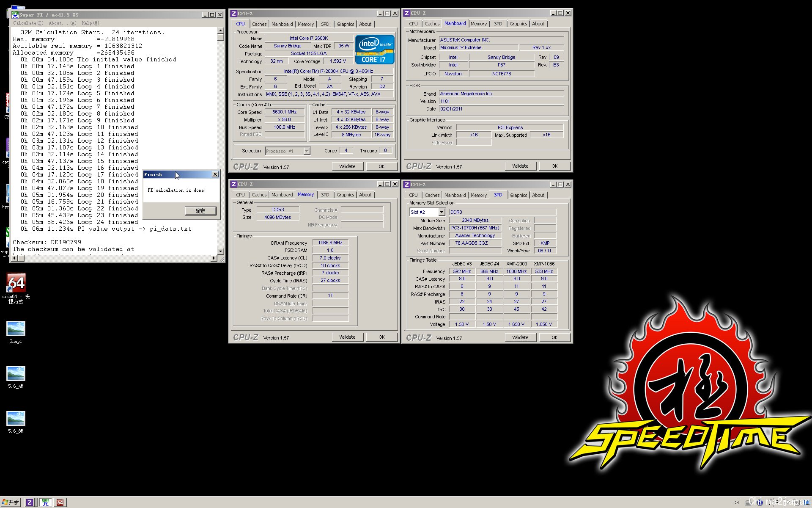Viewport: 812px width, 508px height.
Task: Click Validate in the CPU-tab CPU-Z window
Action: (347, 166)
